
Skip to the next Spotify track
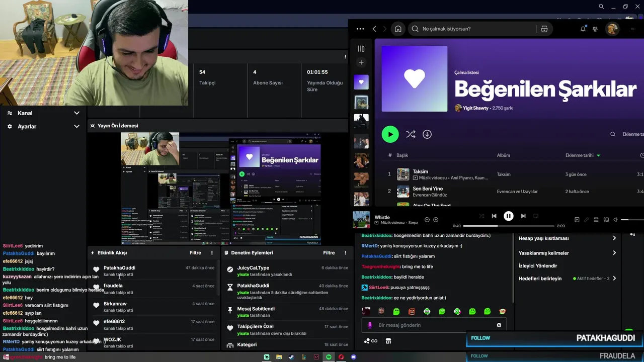523,216
